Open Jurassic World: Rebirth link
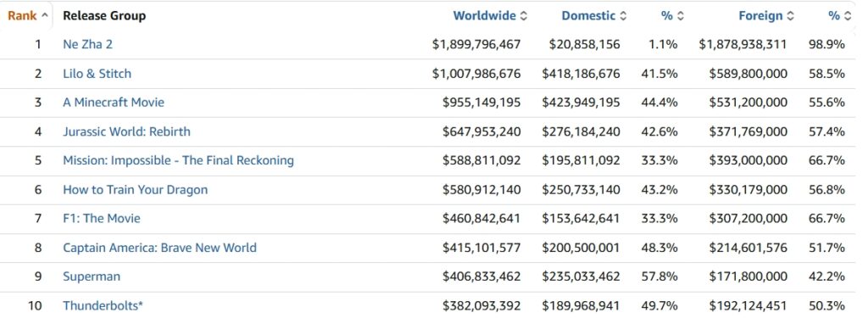 pos(126,131)
